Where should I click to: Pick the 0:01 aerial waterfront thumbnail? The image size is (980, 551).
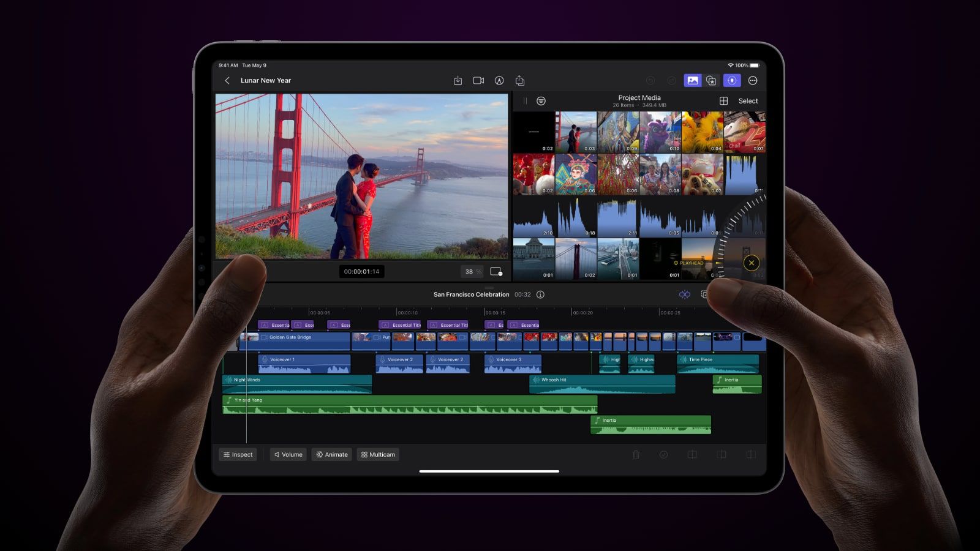(x=618, y=259)
